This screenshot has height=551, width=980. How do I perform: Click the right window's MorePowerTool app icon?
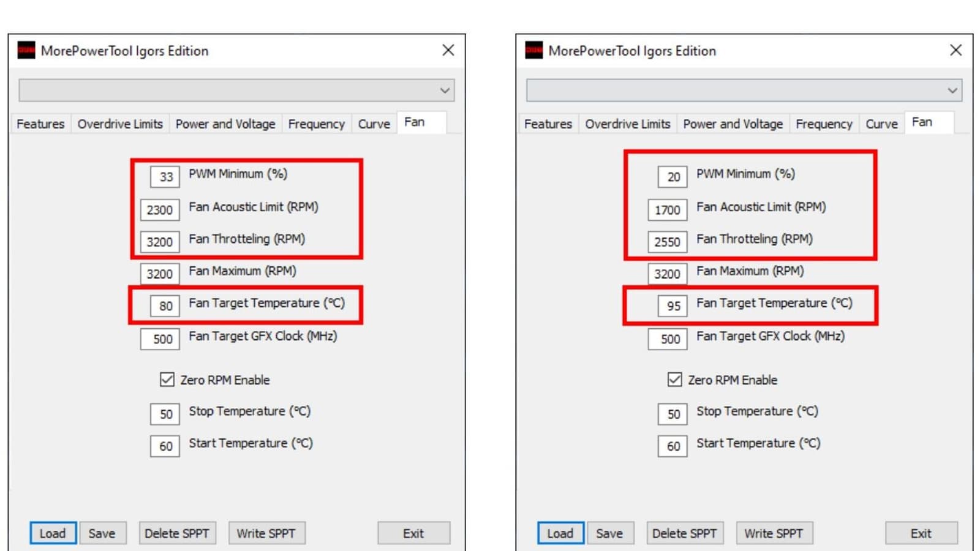click(x=534, y=50)
